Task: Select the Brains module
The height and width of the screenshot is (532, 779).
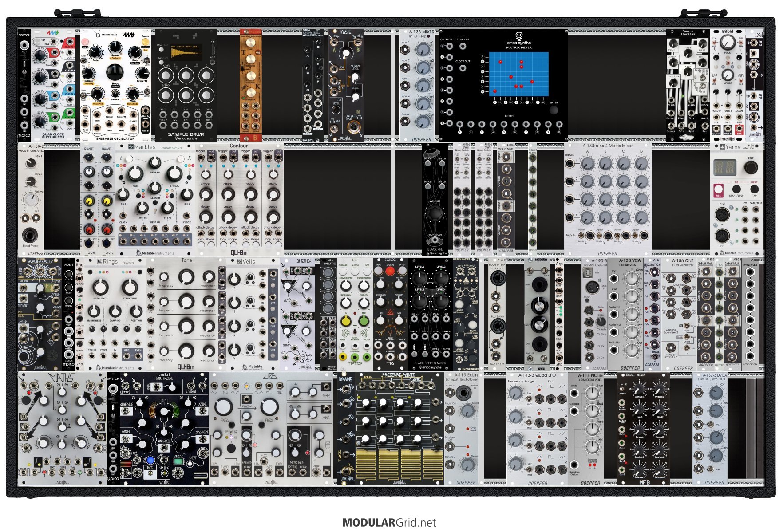Action: click(346, 429)
